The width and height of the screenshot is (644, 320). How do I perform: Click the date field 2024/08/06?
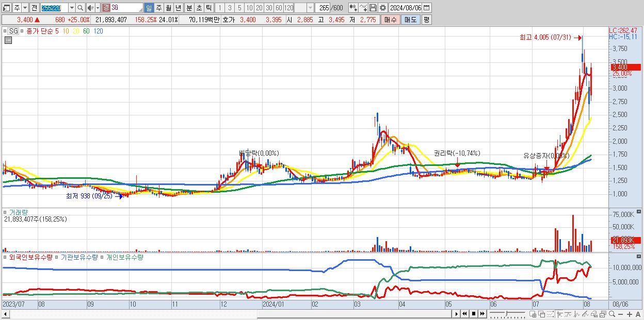click(405, 8)
